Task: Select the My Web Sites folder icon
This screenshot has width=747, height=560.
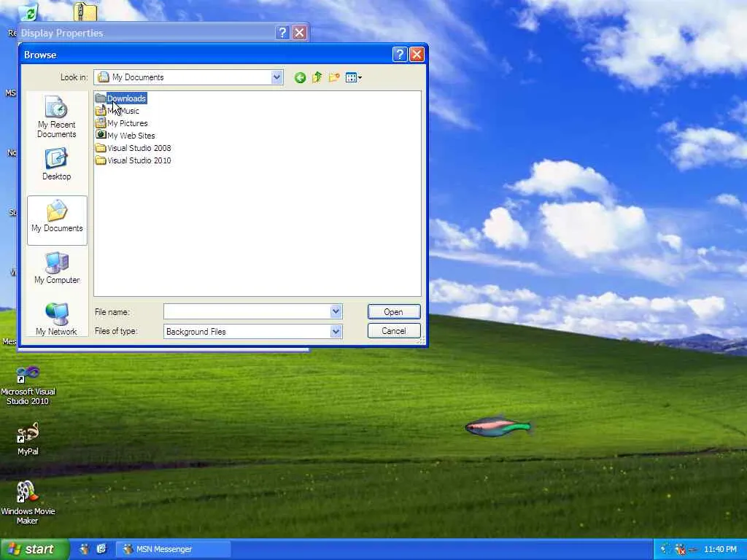Action: click(100, 135)
